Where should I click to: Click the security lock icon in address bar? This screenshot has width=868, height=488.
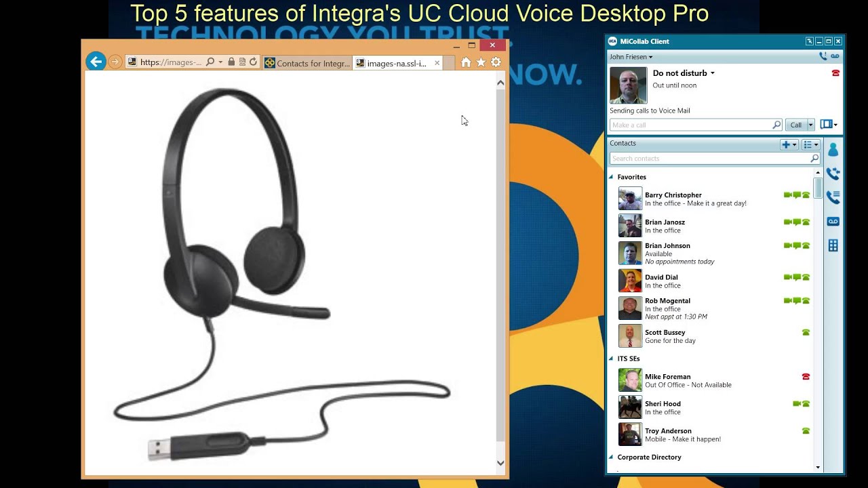(231, 62)
